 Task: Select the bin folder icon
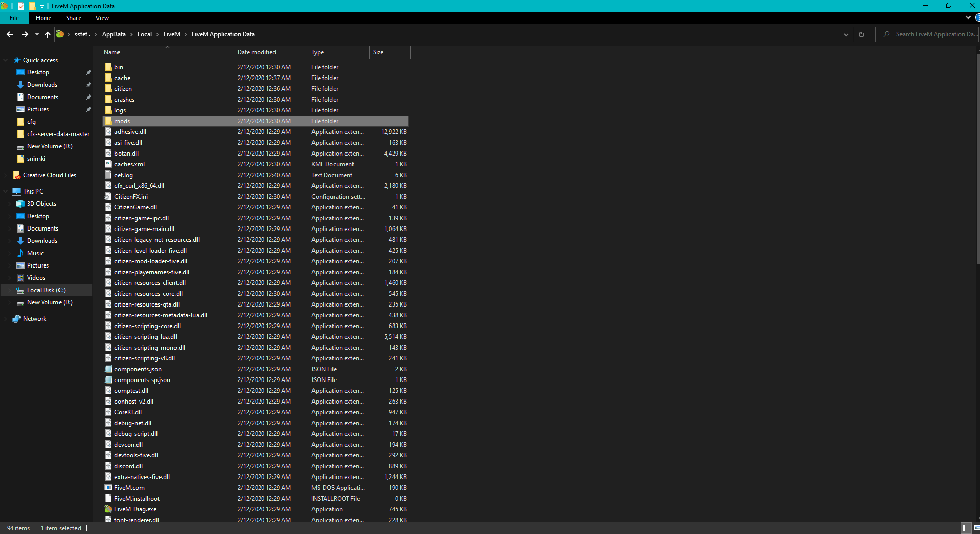[x=108, y=67]
